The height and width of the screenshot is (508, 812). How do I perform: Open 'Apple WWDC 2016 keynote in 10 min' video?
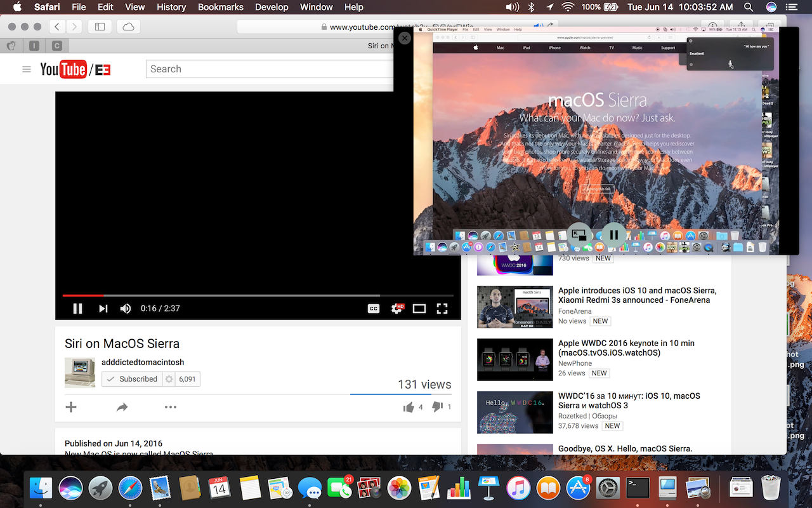coord(626,347)
